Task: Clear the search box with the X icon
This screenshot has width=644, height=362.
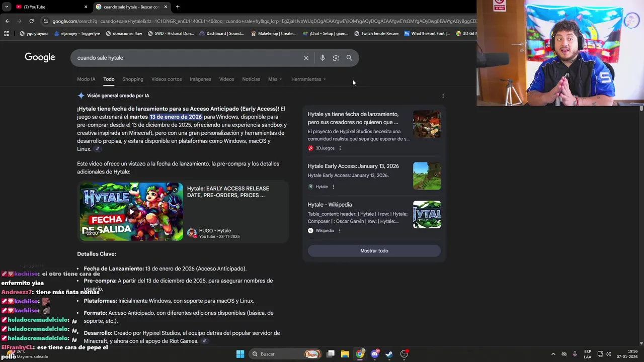Action: click(x=306, y=58)
